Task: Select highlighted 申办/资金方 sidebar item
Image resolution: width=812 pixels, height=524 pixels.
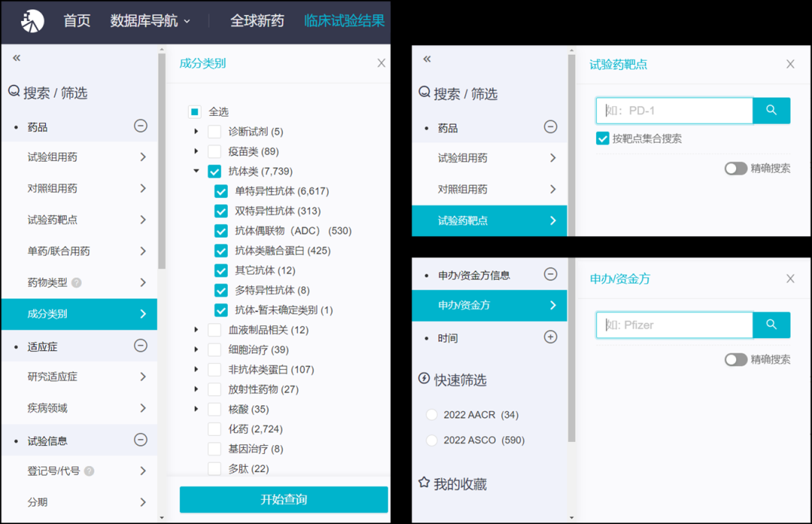Action: click(489, 305)
